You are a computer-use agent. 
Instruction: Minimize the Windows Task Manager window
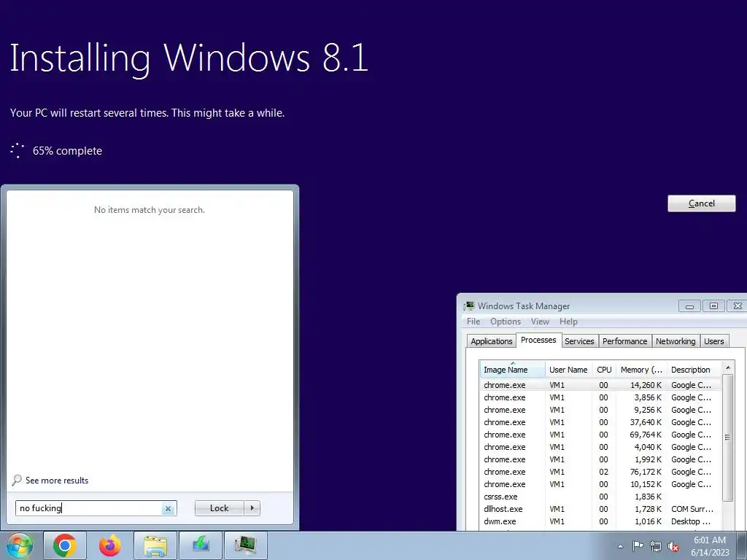point(689,306)
